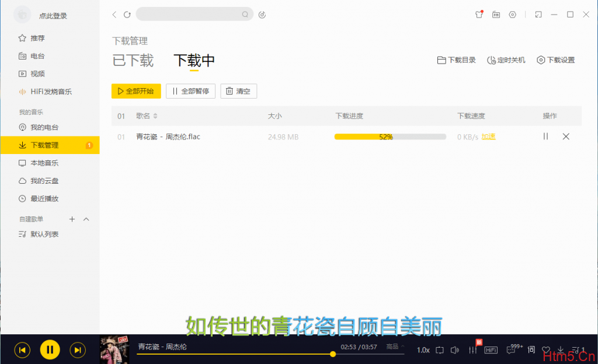Toggle the HiFi mode icon
This screenshot has width=598, height=364.
tap(491, 350)
